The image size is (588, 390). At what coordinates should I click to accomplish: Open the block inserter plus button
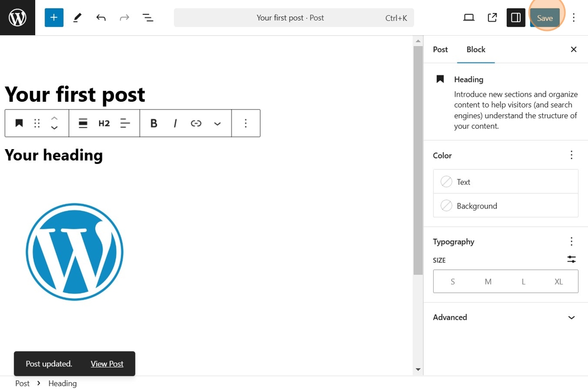[54, 18]
